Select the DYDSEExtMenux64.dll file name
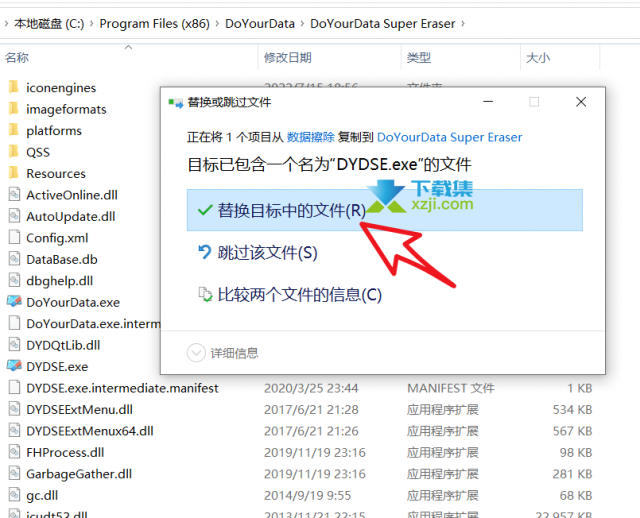The image size is (640, 518). (90, 431)
